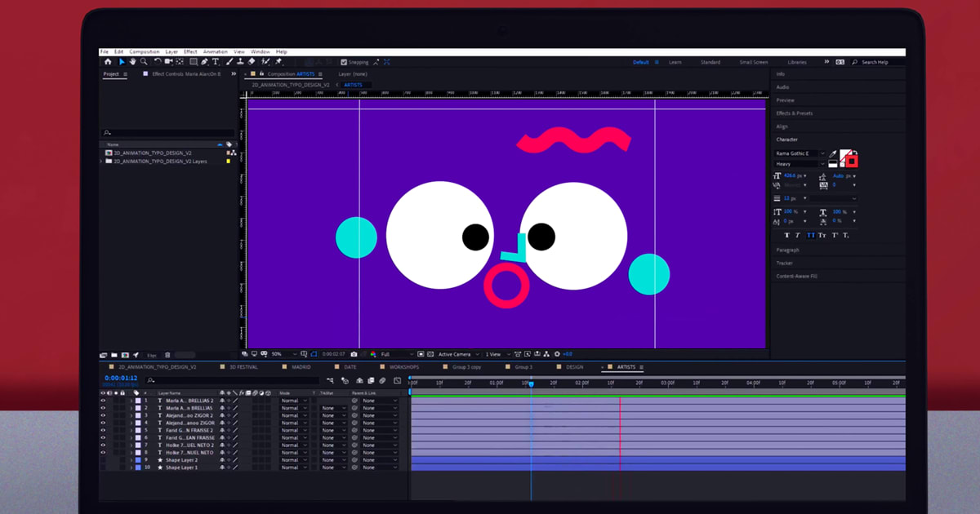The height and width of the screenshot is (514, 980).
Task: Activate the Hand tool
Action: [x=134, y=61]
